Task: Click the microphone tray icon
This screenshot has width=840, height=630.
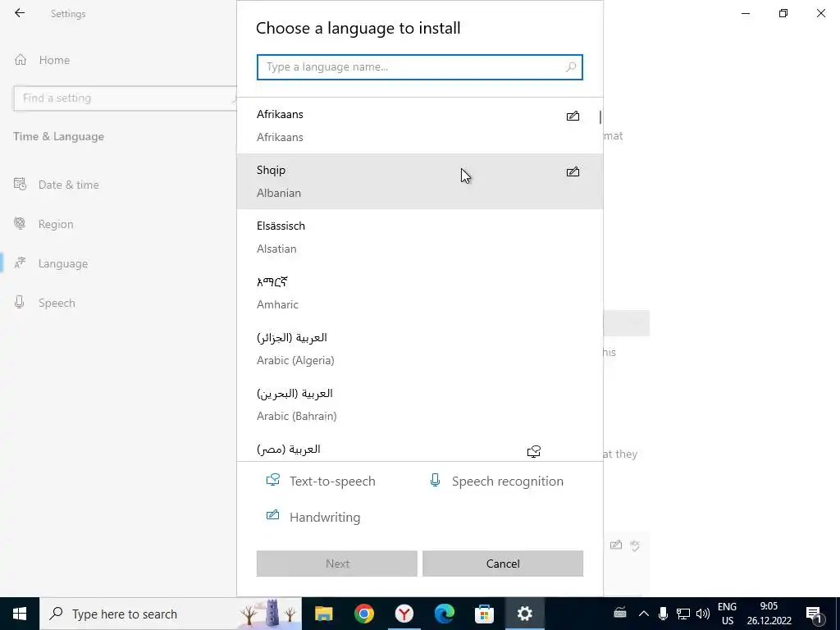Action: (x=663, y=614)
